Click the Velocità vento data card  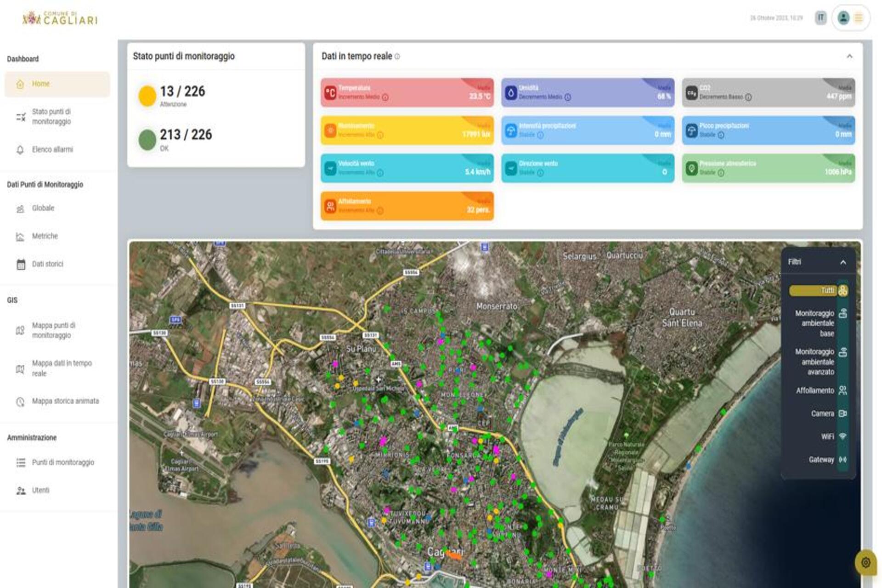click(407, 168)
